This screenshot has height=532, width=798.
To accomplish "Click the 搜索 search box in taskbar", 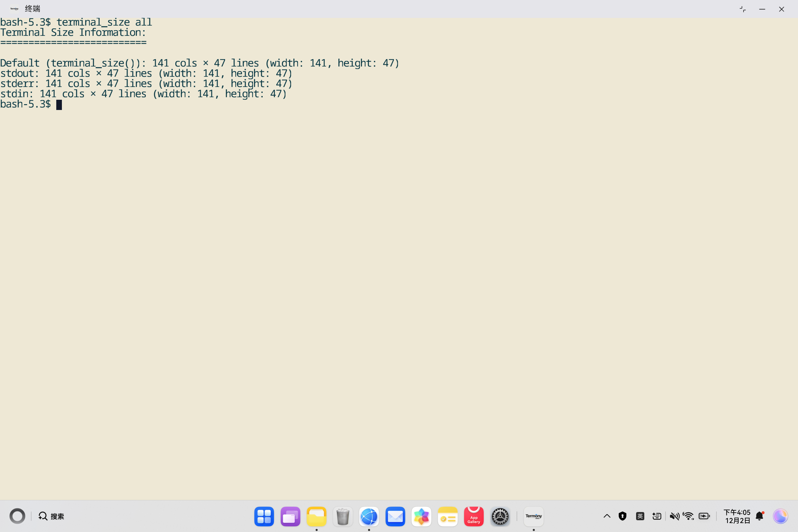I will (x=52, y=516).
